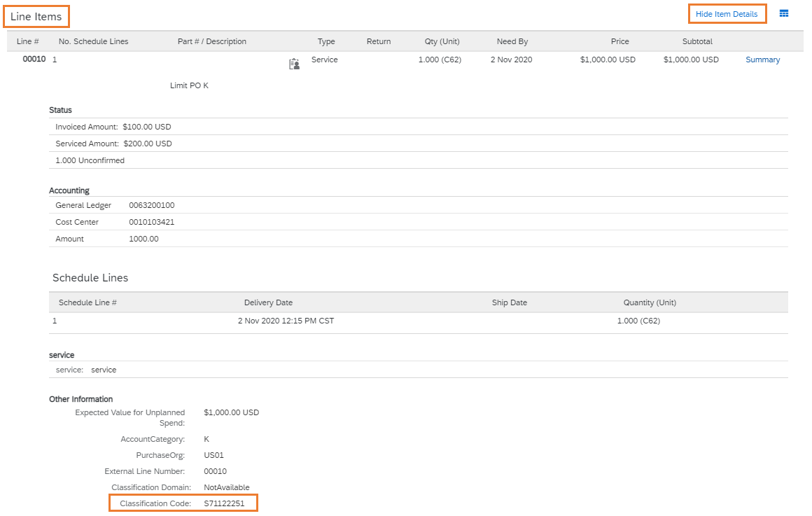Click Classification Code value S71122251
The width and height of the screenshot is (812, 516).
(224, 503)
